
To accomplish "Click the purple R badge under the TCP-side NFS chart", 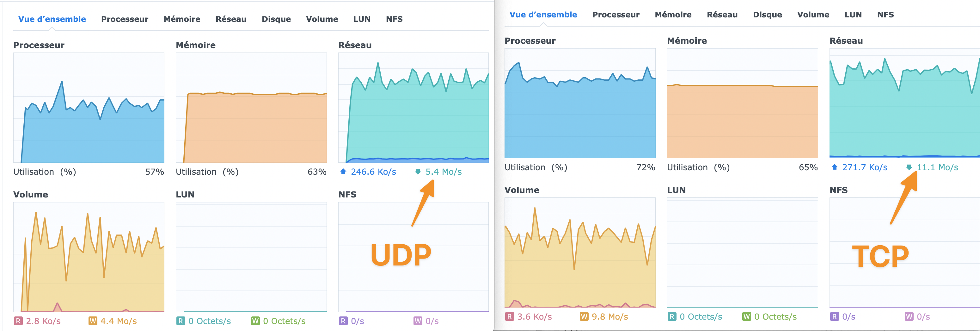I will pyautogui.click(x=834, y=316).
